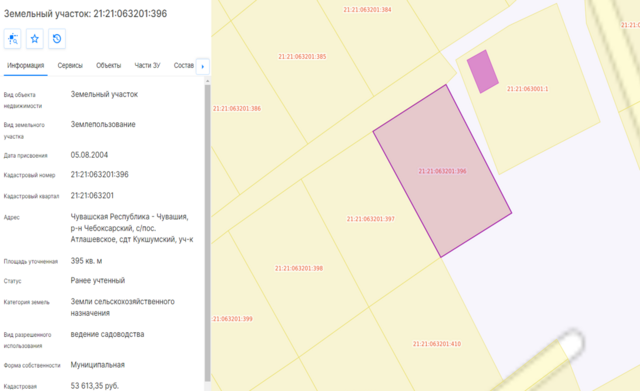Open the history clock icon

coord(57,39)
